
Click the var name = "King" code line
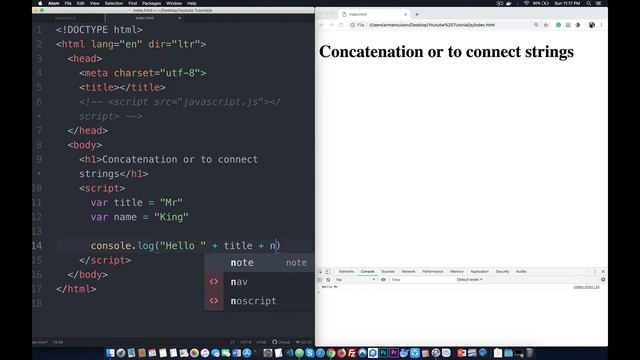tap(139, 217)
